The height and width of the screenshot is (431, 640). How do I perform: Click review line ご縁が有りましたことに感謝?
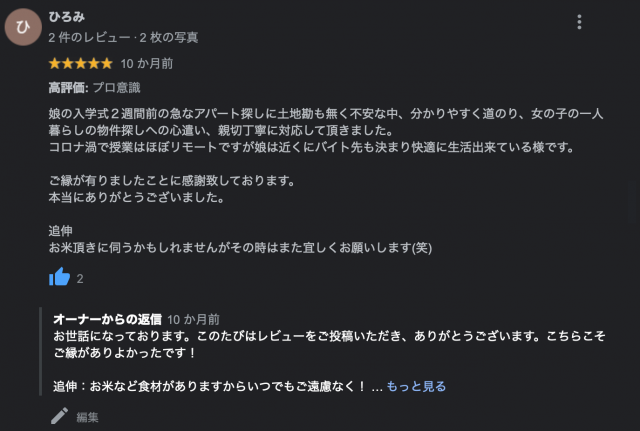[x=171, y=180]
